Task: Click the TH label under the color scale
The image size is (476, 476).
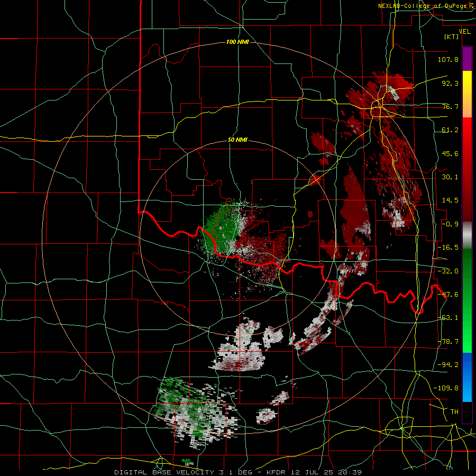Action: coord(454,411)
